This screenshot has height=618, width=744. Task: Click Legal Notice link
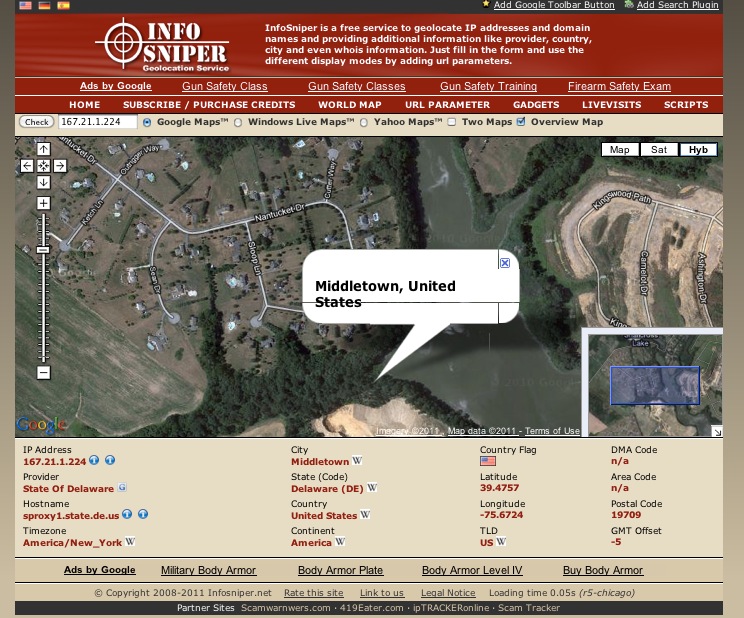(448, 593)
